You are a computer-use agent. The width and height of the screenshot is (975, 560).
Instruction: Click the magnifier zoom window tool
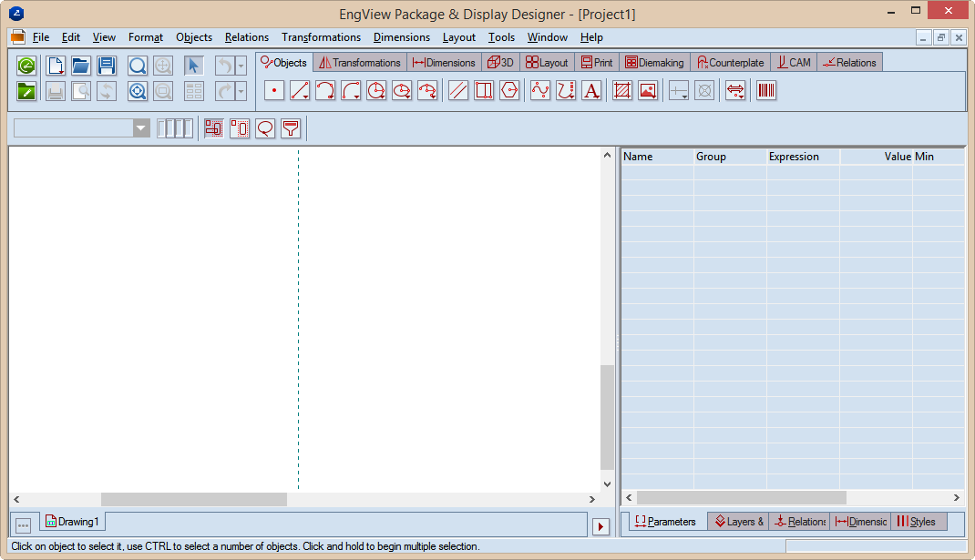click(x=138, y=66)
